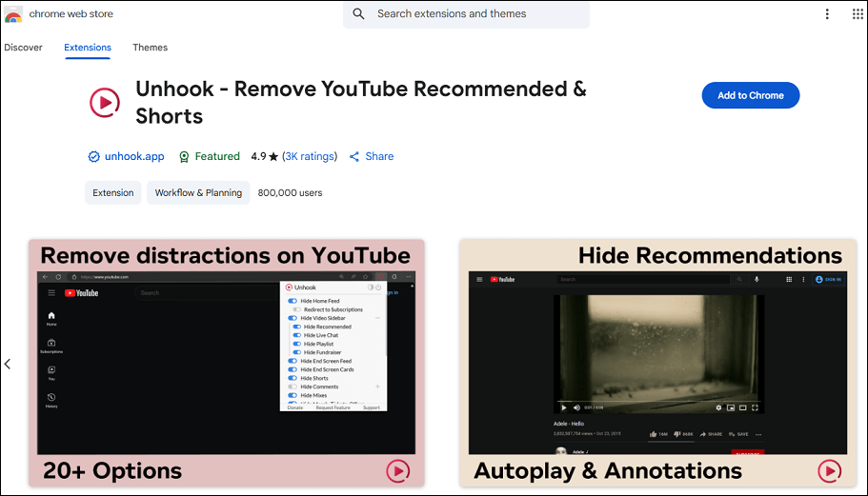Open the Discover tab
The image size is (868, 496).
coord(23,48)
